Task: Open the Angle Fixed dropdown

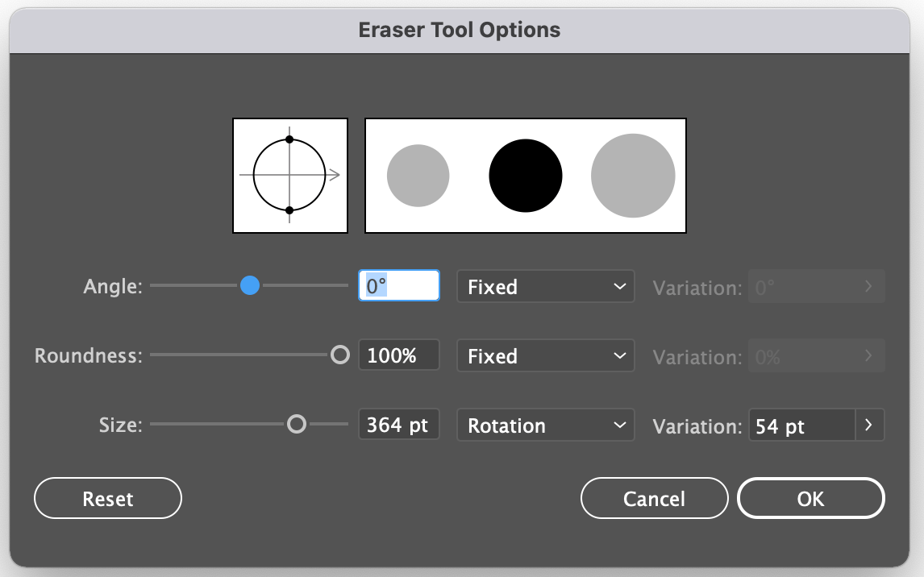Action: (x=546, y=287)
